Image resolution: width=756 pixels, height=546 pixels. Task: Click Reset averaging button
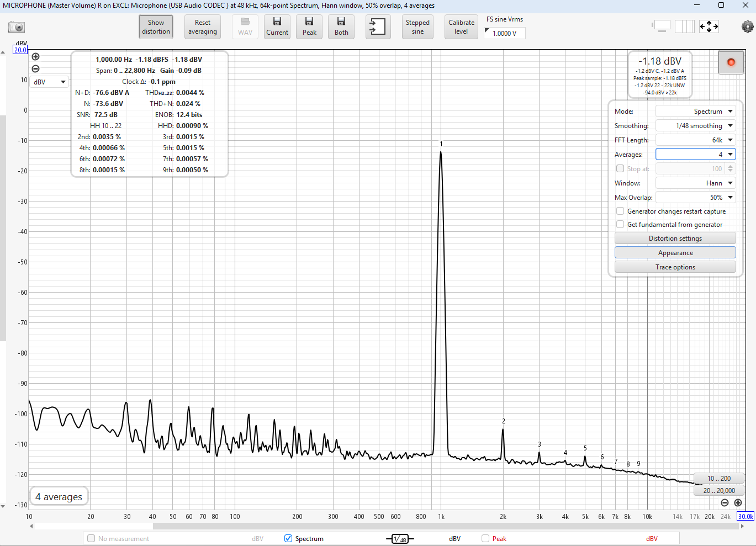[x=203, y=26]
